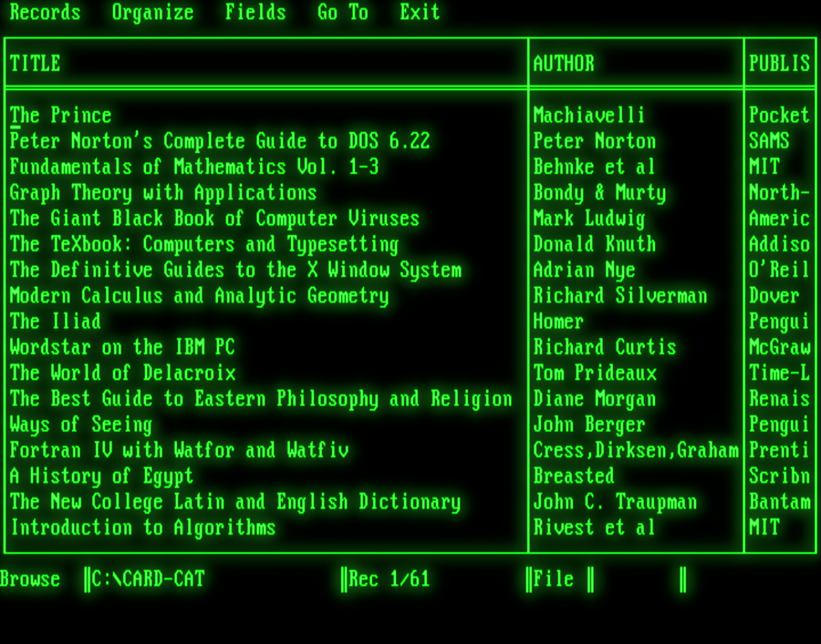Click publisher cell 'Americ'
This screenshot has width=821, height=644.
pos(779,218)
